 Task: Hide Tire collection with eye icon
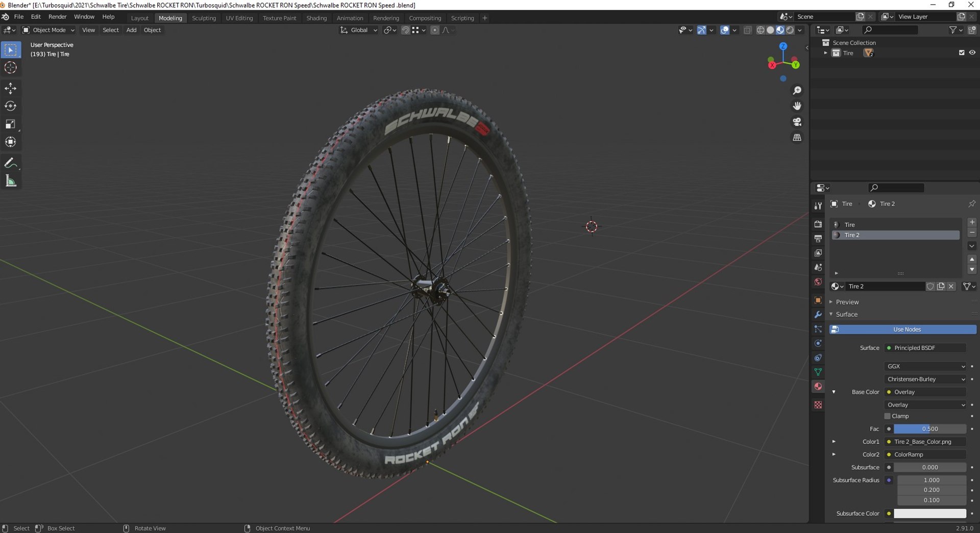pyautogui.click(x=972, y=53)
